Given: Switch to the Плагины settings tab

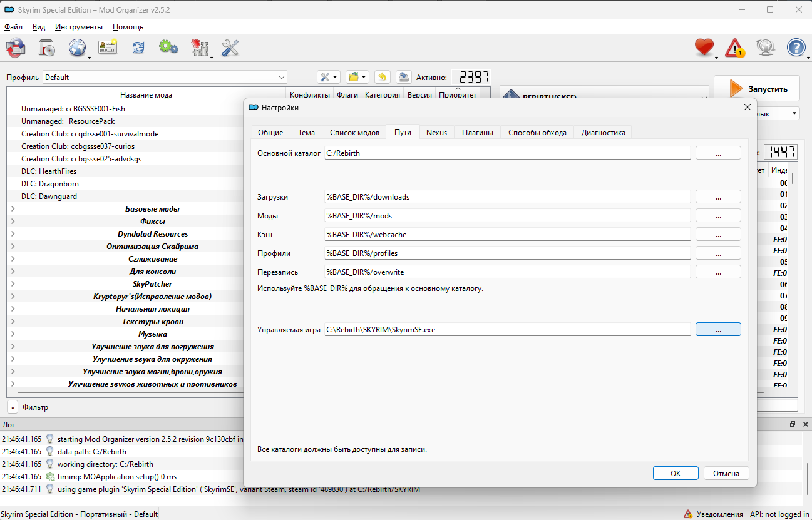Looking at the screenshot, I should click(478, 133).
